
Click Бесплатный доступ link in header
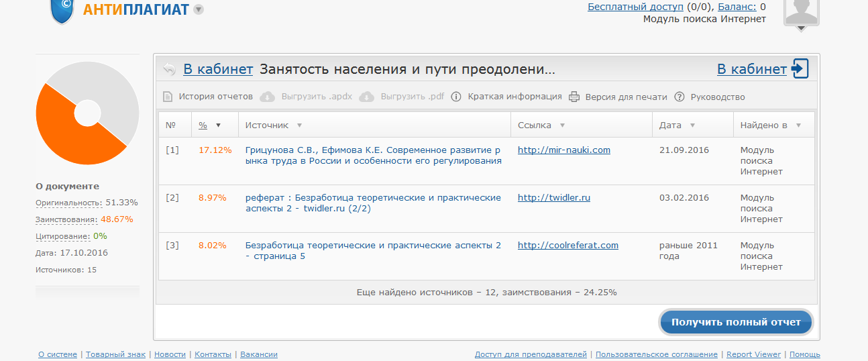pos(635,7)
